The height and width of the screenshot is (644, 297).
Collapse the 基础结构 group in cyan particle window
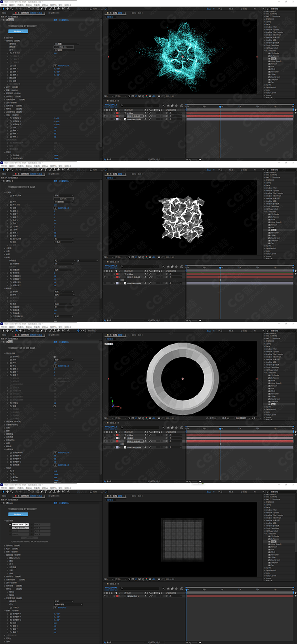tap(5, 40)
